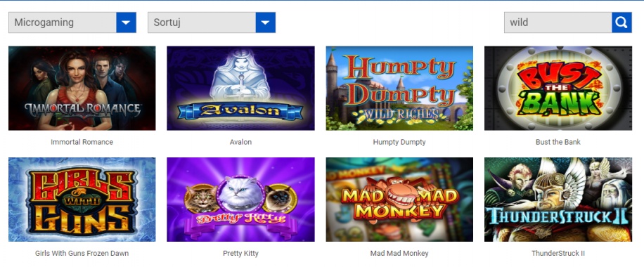The height and width of the screenshot is (267, 644).
Task: Open the Bust the Bank game thumbnail
Action: [x=558, y=88]
